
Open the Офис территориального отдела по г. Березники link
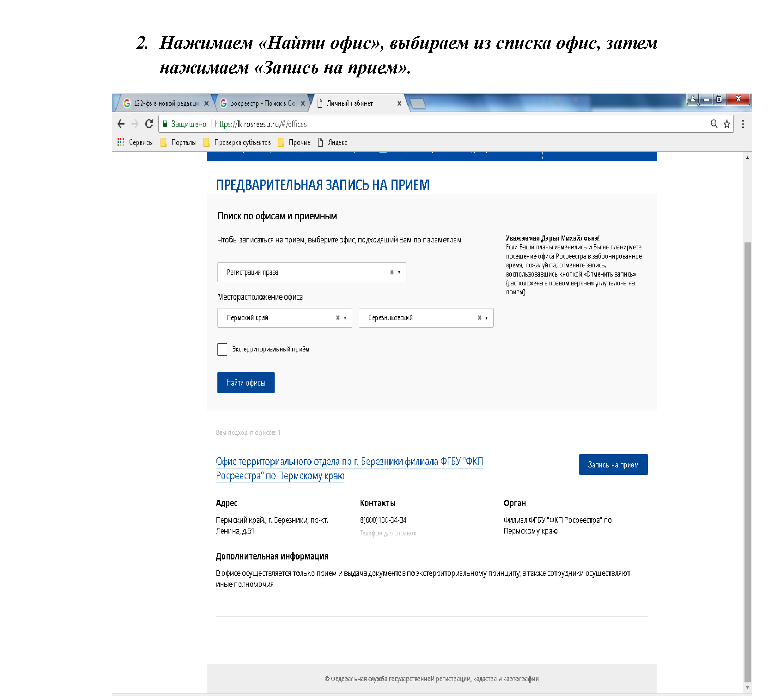(x=349, y=468)
